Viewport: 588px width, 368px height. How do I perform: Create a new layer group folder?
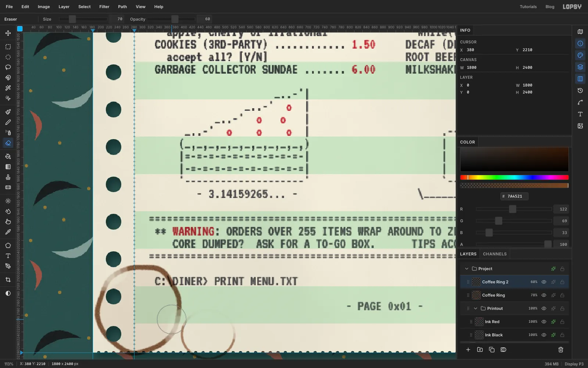480,350
